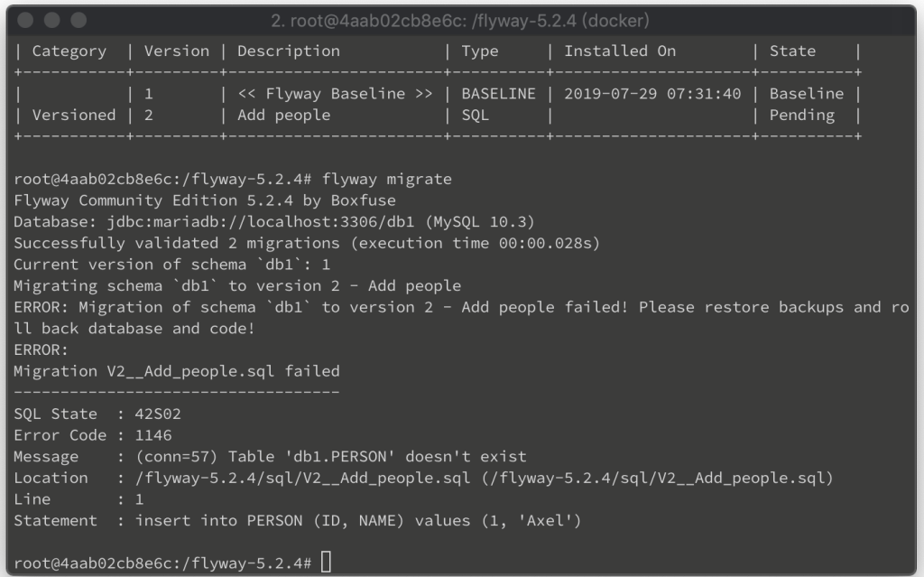
Task: Click the Description column header
Action: coord(289,51)
